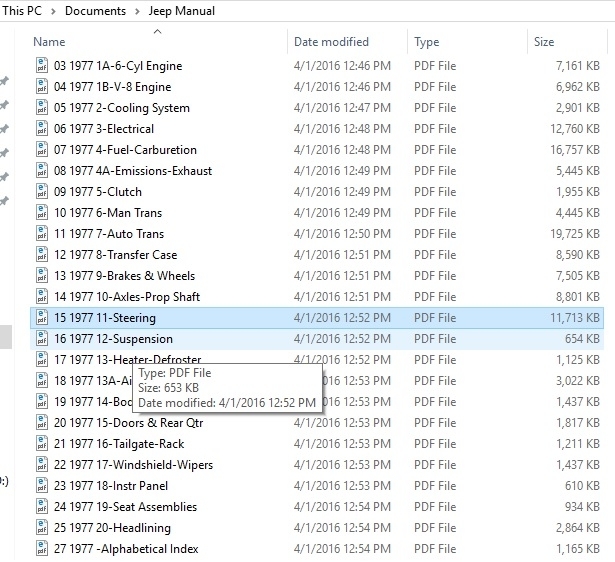Select file name 25 1977 20-Headlining
The image size is (615, 562).
[112, 527]
